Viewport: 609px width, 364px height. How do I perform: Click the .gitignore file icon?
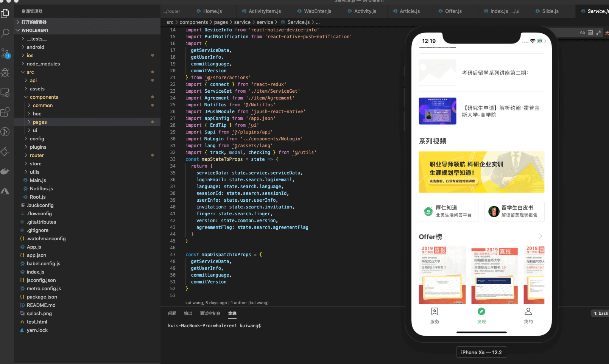[22, 230]
